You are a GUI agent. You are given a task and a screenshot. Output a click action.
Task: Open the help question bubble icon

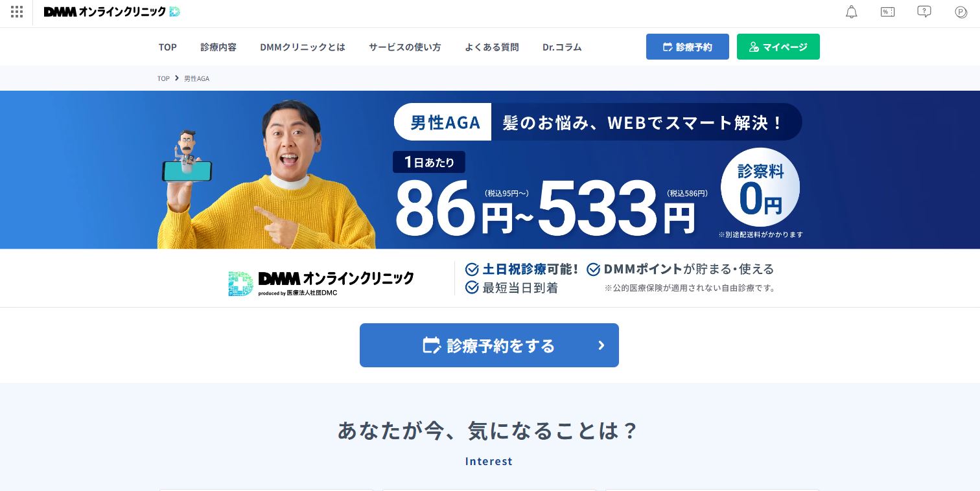coord(924,12)
